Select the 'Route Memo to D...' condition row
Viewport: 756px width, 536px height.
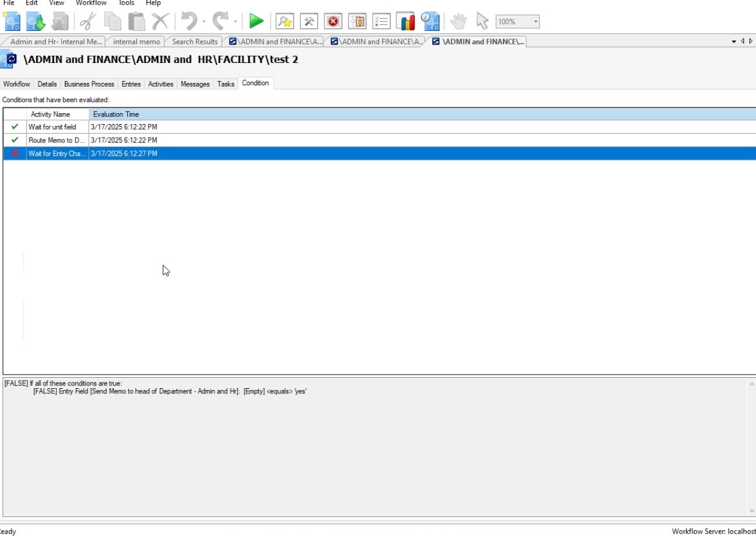click(56, 140)
